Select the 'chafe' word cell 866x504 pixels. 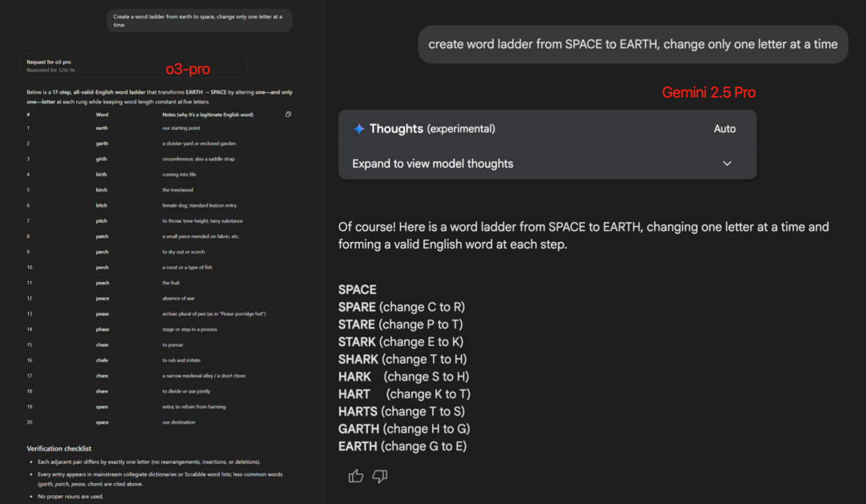click(102, 360)
